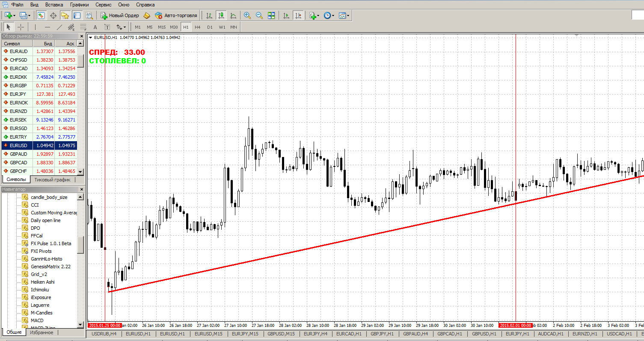Click the clock Periods icon
The width and height of the screenshot is (644, 341).
(x=327, y=15)
